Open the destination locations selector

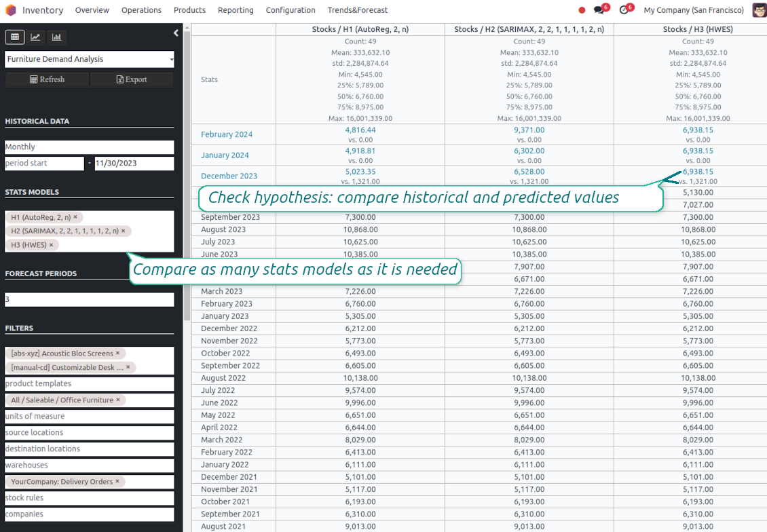tap(90, 449)
